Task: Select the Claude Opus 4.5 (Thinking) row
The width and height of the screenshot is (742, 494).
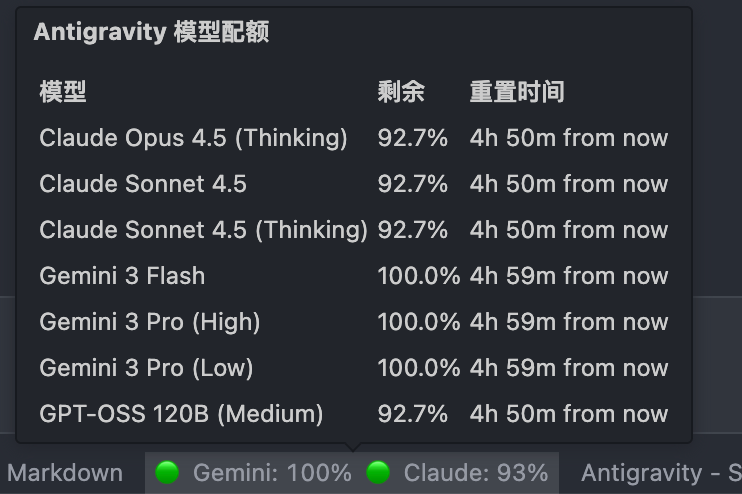Action: click(353, 138)
